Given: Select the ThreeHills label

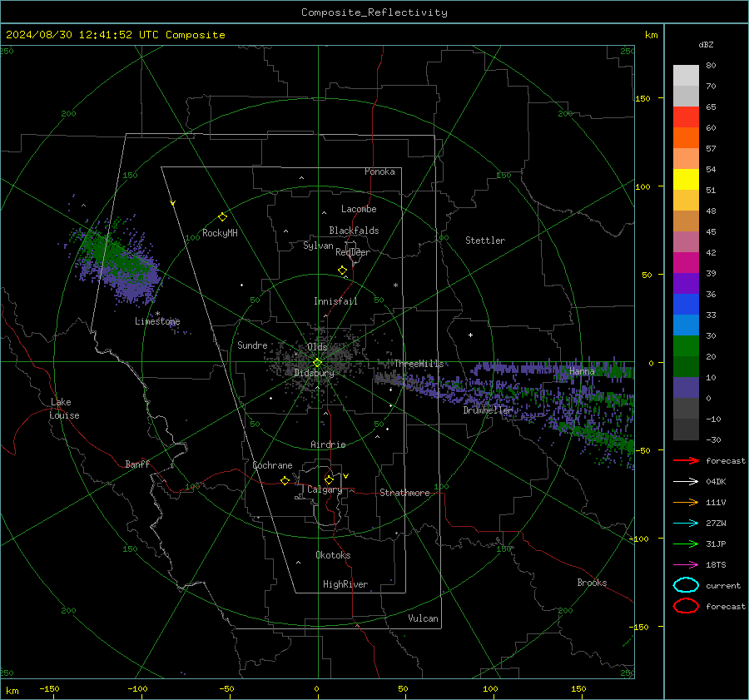Looking at the screenshot, I should pyautogui.click(x=419, y=364).
